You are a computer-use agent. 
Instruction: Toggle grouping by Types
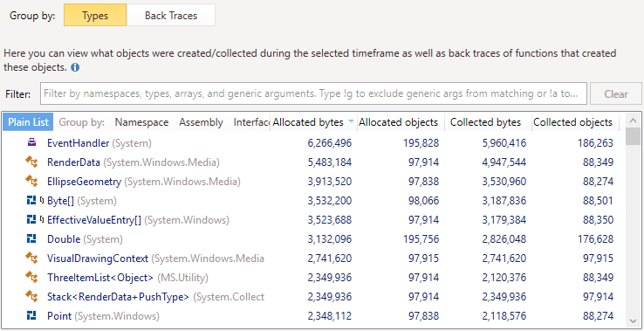[x=95, y=16]
